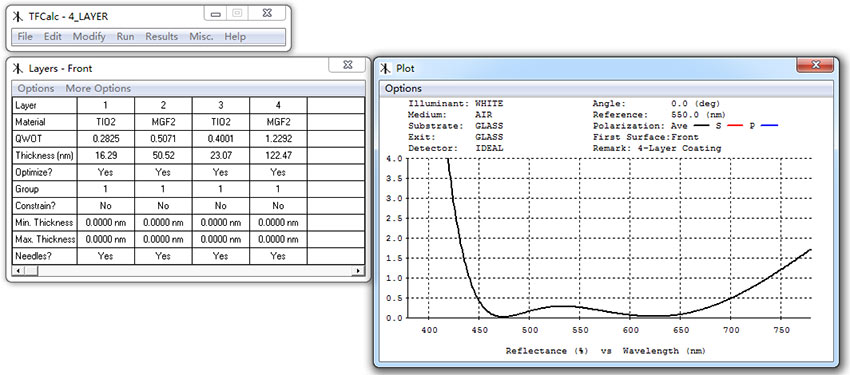Select the TIO2 material cell for layer 3
Screen dimensions: 850x375
pyautogui.click(x=221, y=122)
